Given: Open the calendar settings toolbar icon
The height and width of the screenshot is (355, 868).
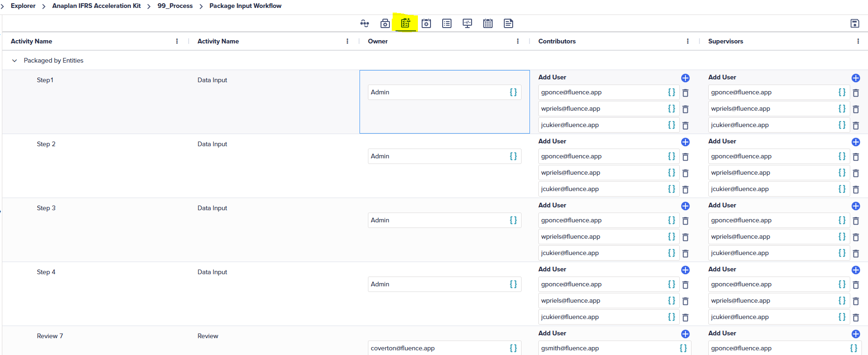Looking at the screenshot, I should [426, 23].
